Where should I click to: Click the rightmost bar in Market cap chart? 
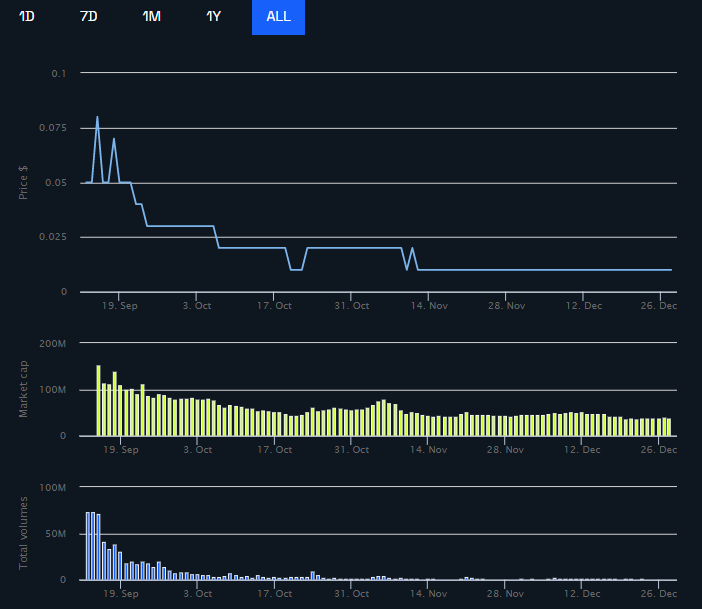coord(668,427)
